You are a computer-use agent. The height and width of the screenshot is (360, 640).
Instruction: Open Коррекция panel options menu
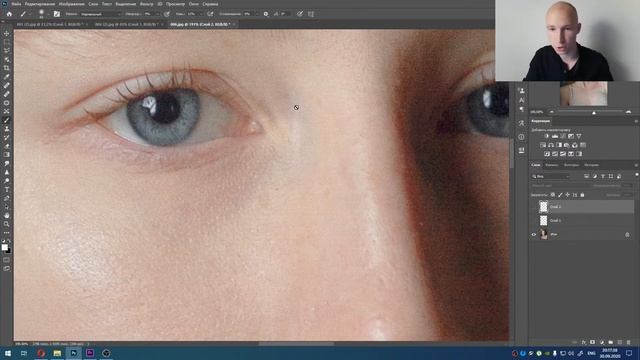pyautogui.click(x=636, y=121)
